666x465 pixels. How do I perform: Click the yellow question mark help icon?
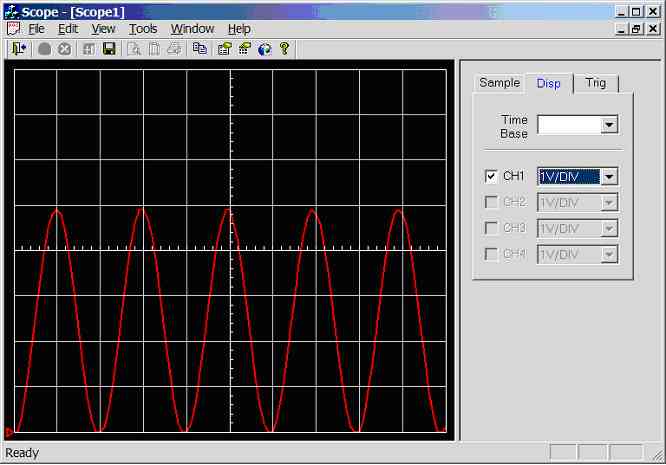click(x=284, y=48)
